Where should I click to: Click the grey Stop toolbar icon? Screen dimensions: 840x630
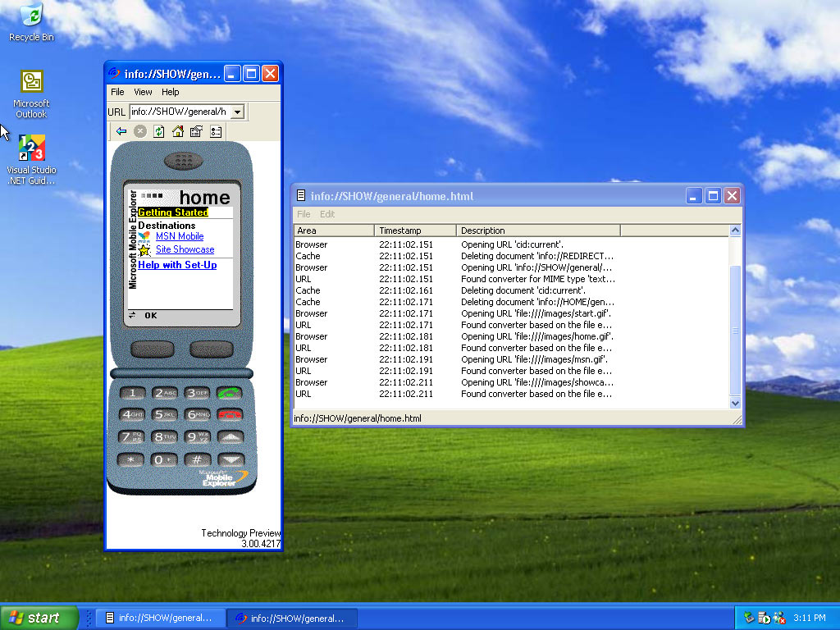139,131
